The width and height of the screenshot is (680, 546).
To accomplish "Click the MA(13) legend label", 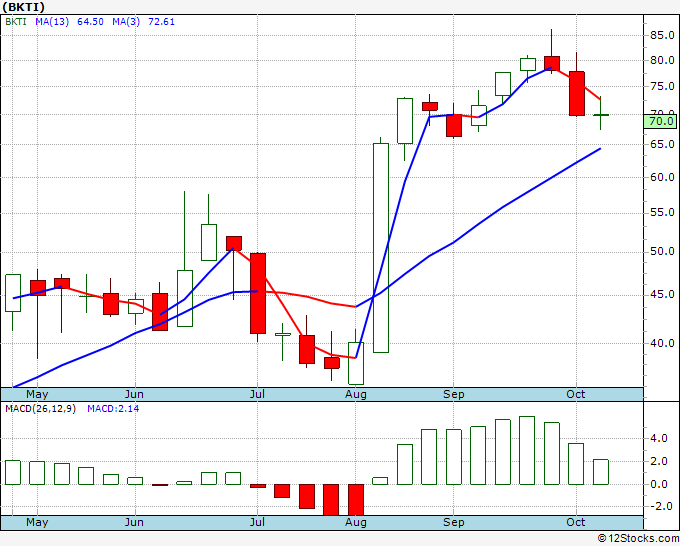I will click(52, 22).
